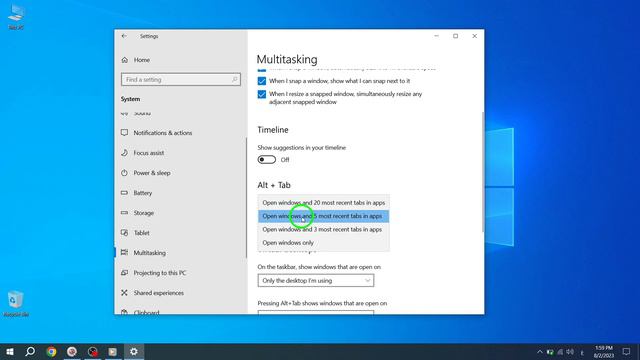640x360 pixels.
Task: Open This PC desktop icon
Action: 16,18
